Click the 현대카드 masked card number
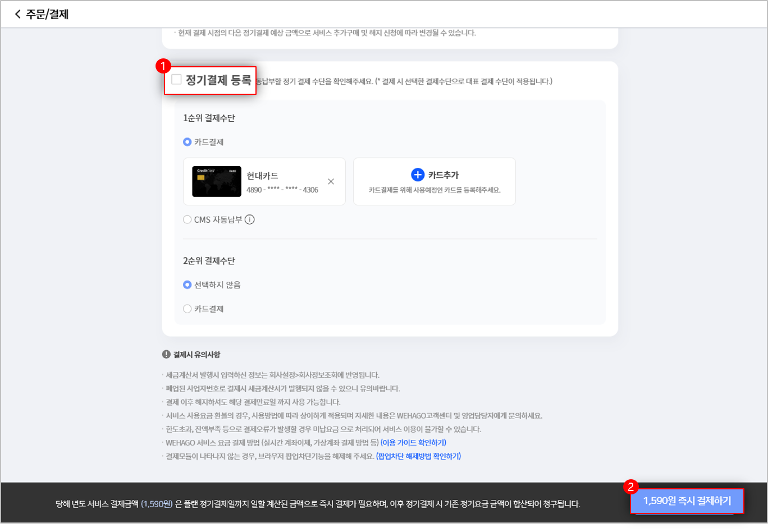This screenshot has height=532, width=768. [282, 190]
